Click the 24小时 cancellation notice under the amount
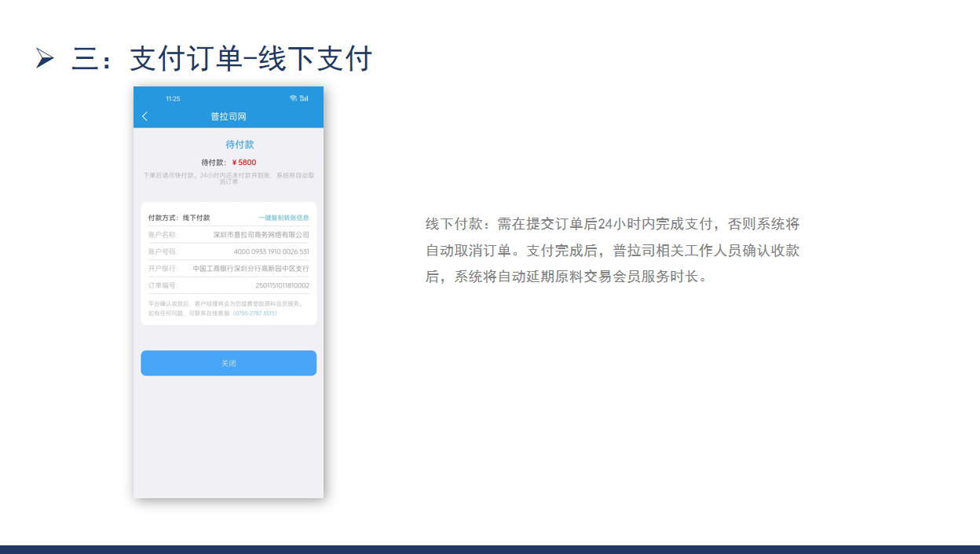The height and width of the screenshot is (554, 980). pyautogui.click(x=229, y=178)
